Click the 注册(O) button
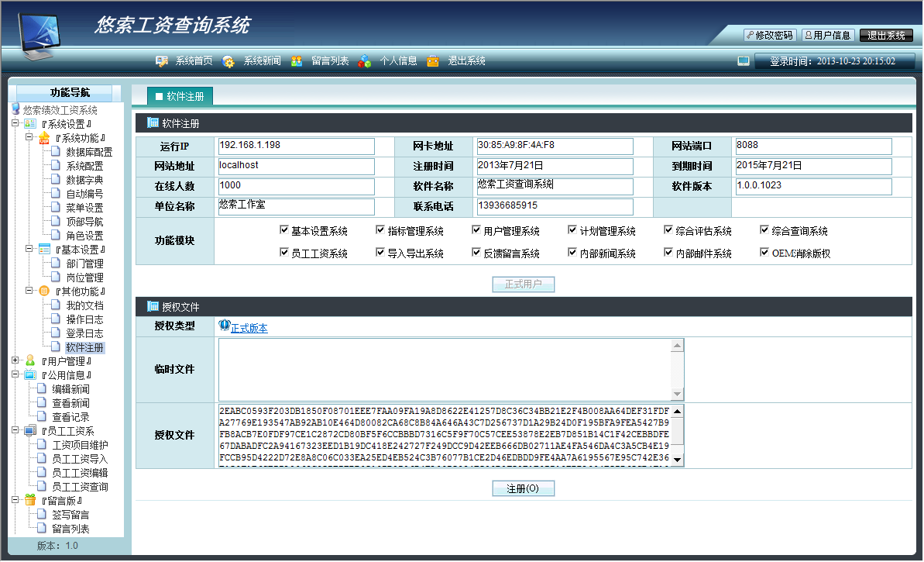This screenshot has width=924, height=562. coord(524,488)
